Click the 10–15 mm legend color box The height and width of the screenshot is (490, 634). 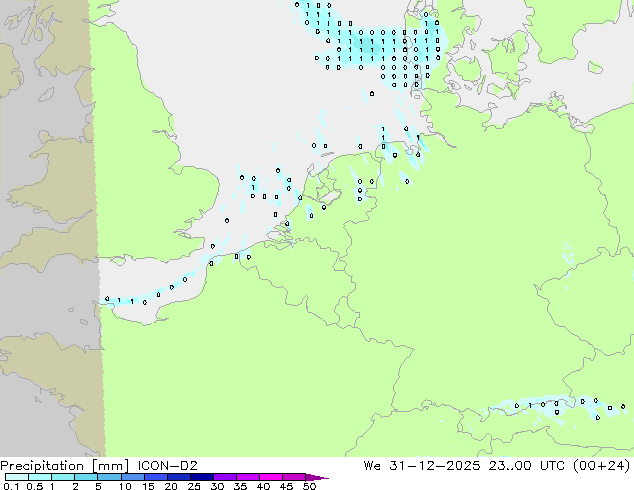[132, 477]
